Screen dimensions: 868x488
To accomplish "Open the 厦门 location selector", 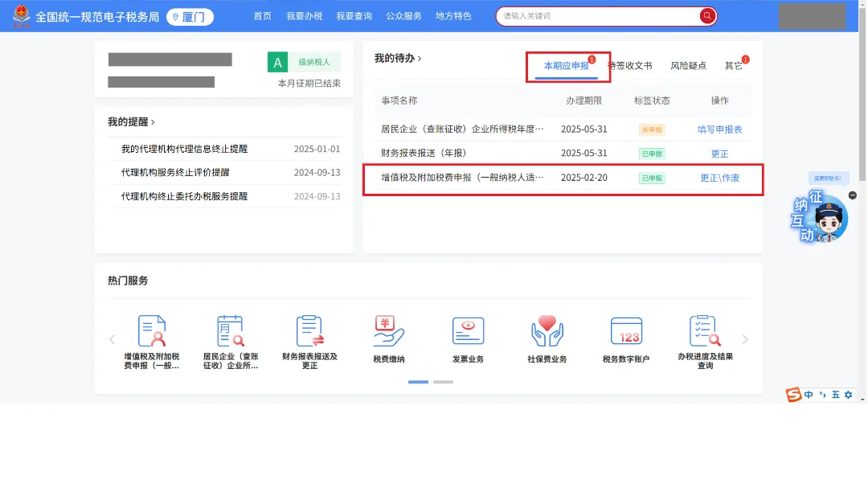I will [190, 16].
